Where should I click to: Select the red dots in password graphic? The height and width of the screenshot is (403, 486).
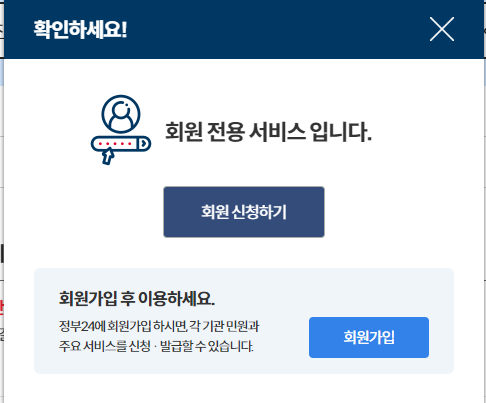pos(115,144)
